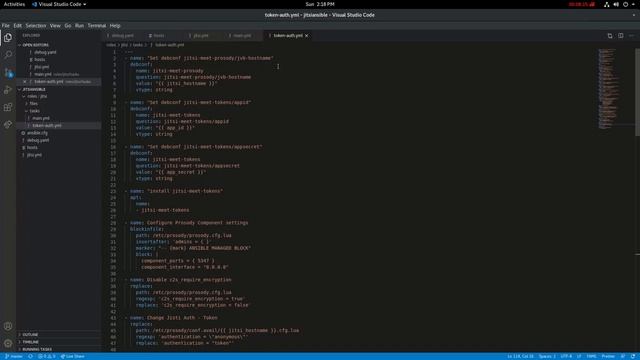The height and width of the screenshot is (360, 640).
Task: Open the volume icon in system tray
Action: 616,4
